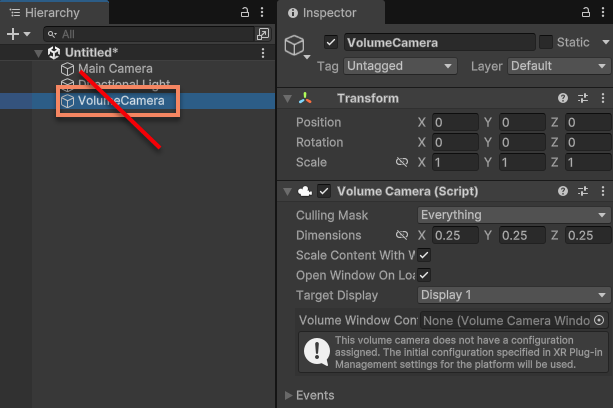Toggle the Static checkbox
This screenshot has width=613, height=408.
[x=546, y=43]
